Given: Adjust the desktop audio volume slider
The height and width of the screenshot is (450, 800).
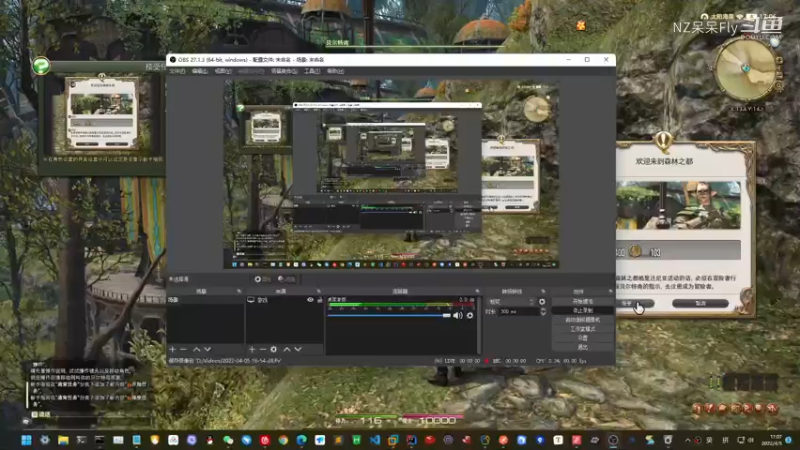Looking at the screenshot, I should [x=389, y=316].
